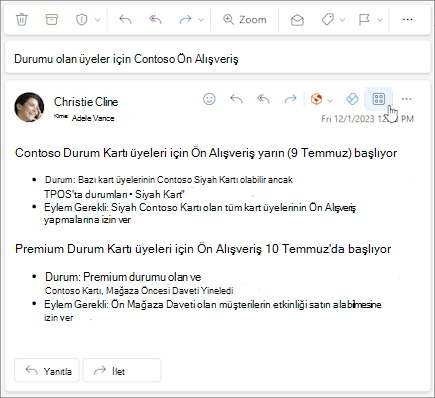435x398 pixels.
Task: Delete the email with the trash icon
Action: [22, 20]
